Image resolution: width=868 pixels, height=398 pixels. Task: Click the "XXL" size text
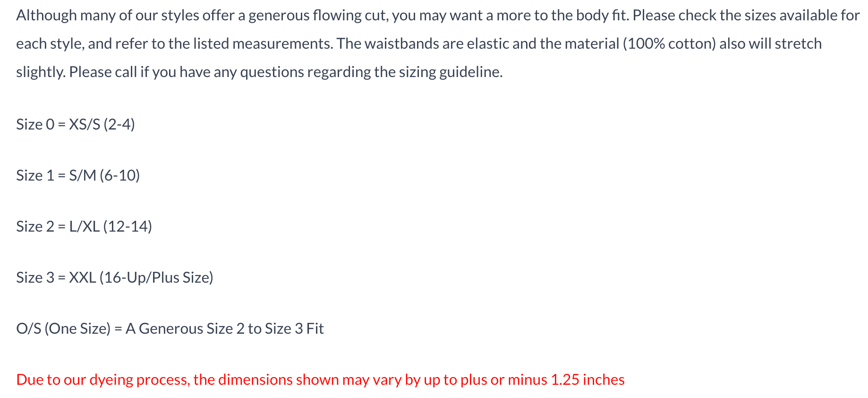click(83, 277)
